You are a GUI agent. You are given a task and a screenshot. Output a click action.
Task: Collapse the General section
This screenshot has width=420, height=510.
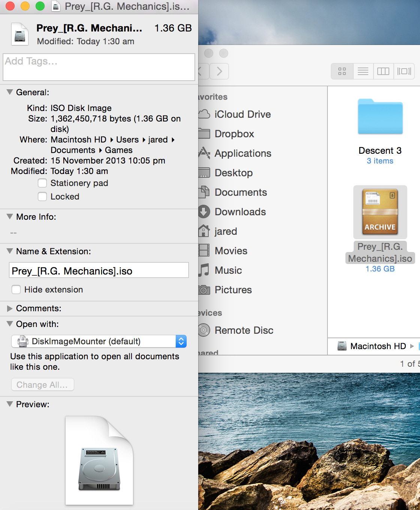point(10,92)
